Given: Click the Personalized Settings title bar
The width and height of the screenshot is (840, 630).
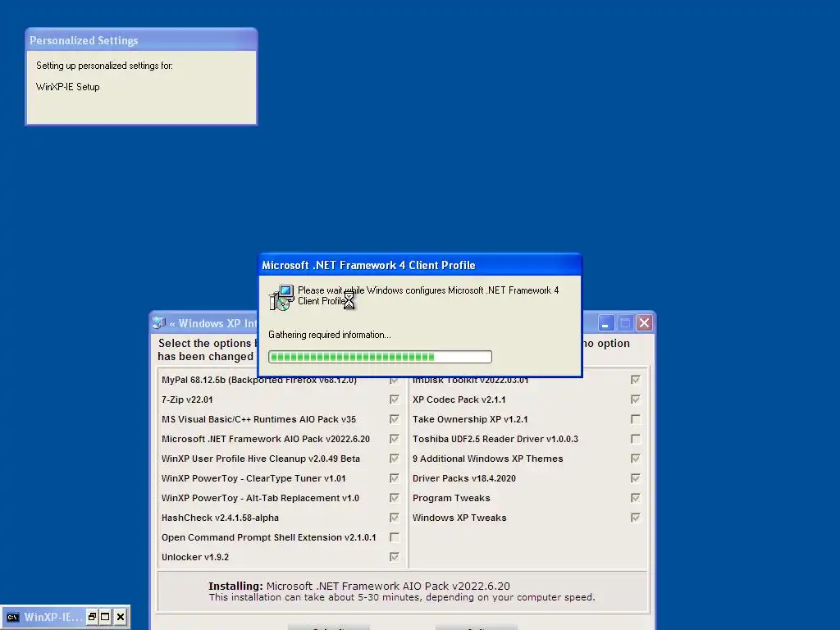Looking at the screenshot, I should coord(141,40).
